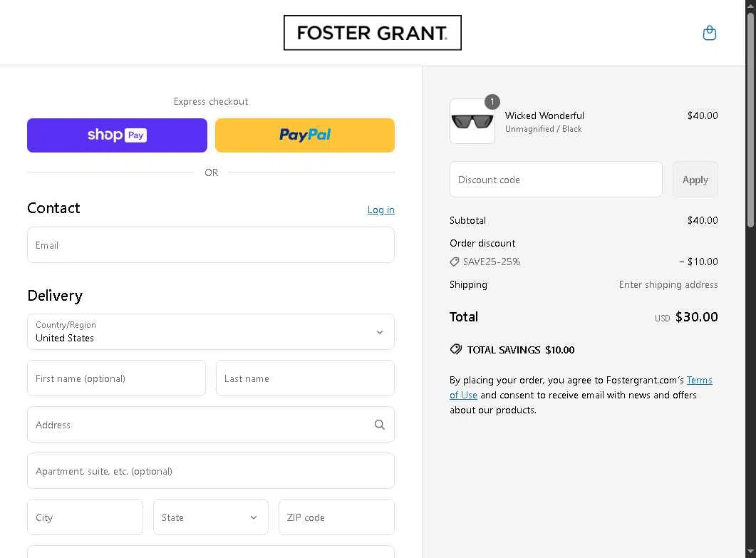
Task: Focus the Apartment, suite field
Action: pos(210,471)
